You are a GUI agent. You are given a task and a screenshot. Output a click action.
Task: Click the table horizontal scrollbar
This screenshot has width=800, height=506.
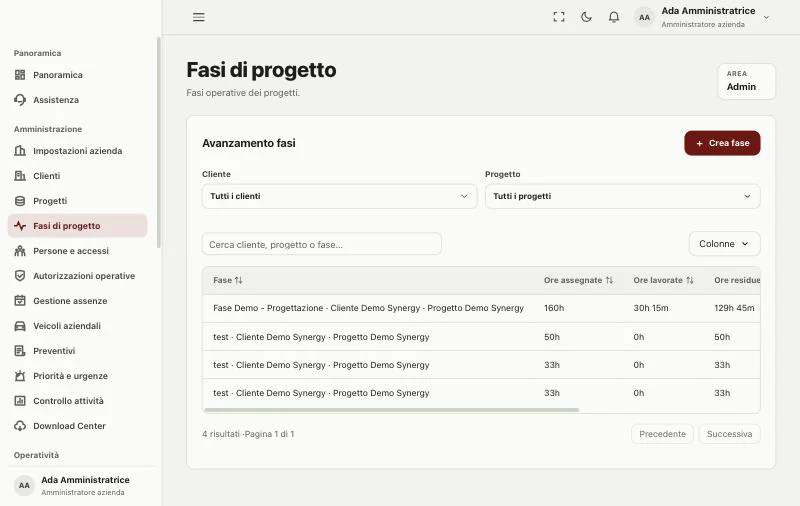[391, 410]
